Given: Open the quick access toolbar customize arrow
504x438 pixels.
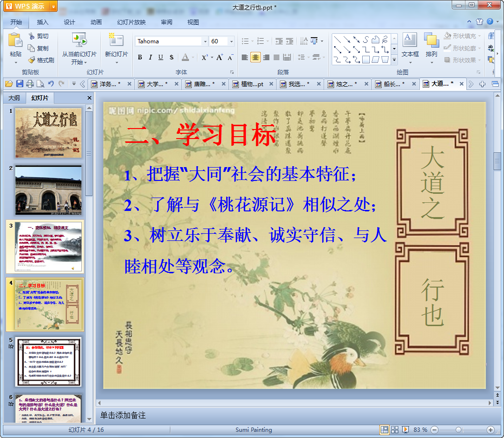Looking at the screenshot, I should [74, 84].
